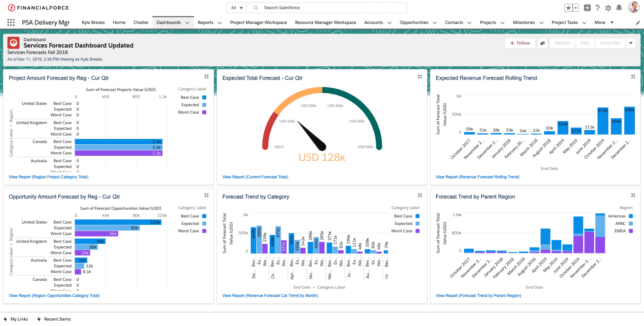Switch to the Chatter tab

141,23
